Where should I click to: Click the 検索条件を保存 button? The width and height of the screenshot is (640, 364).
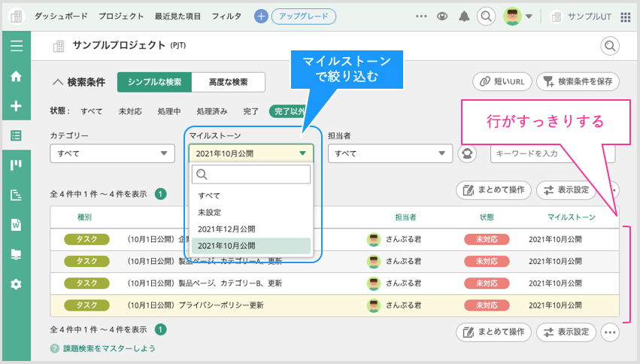click(x=578, y=82)
